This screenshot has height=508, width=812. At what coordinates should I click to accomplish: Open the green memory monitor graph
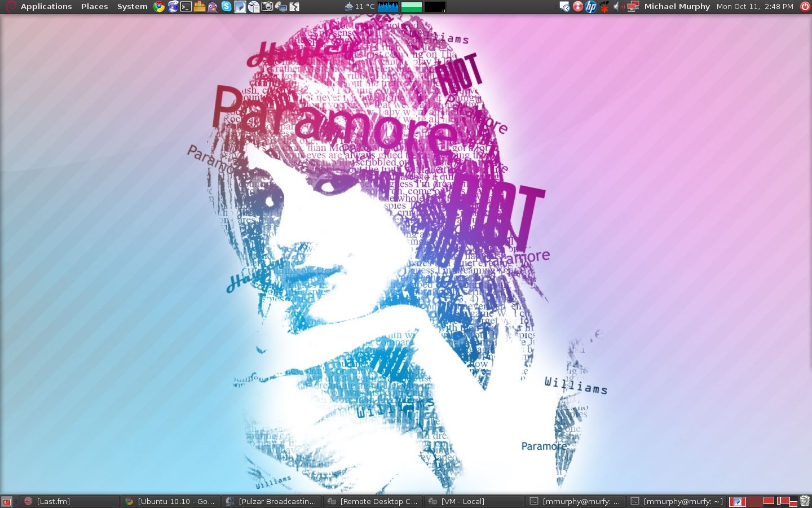(x=412, y=7)
